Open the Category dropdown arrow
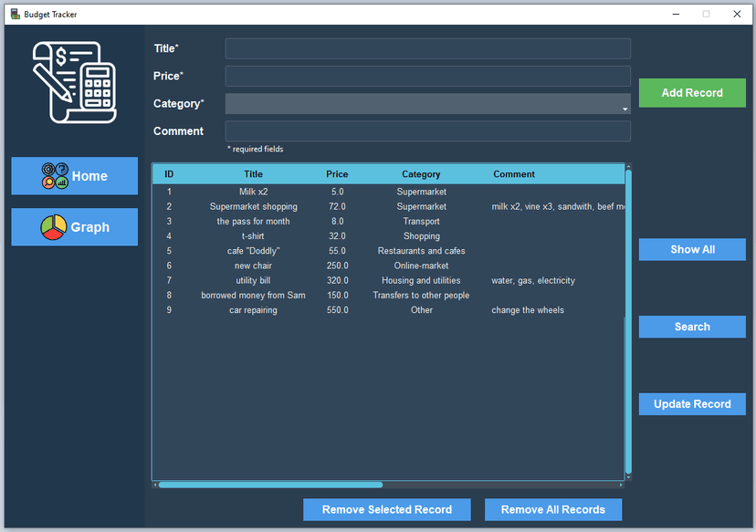756x532 pixels. point(625,108)
